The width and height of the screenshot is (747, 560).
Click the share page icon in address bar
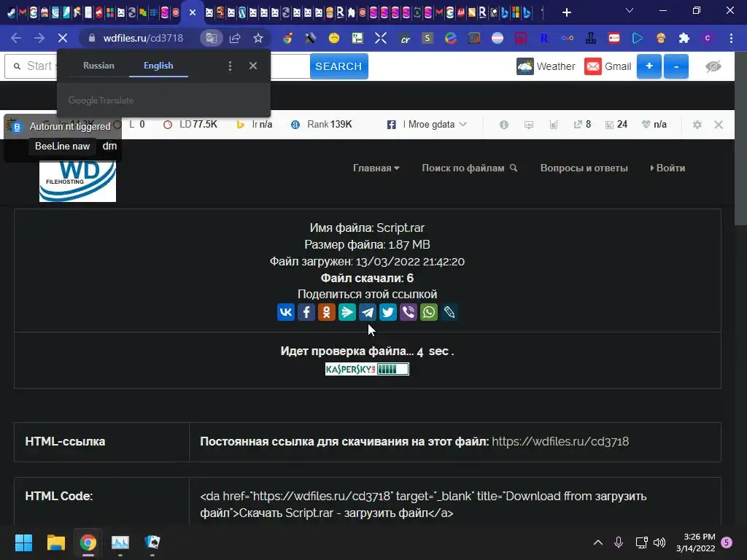[x=235, y=38]
